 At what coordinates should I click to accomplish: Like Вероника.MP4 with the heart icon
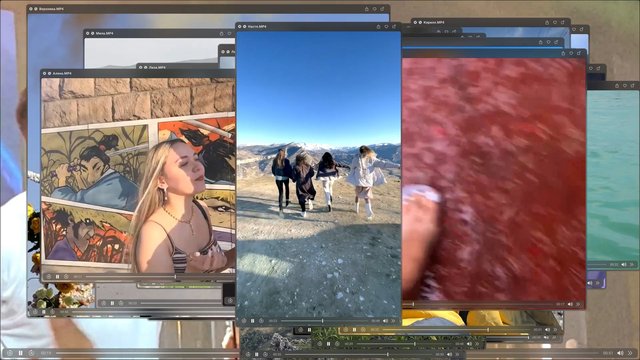(374, 9)
